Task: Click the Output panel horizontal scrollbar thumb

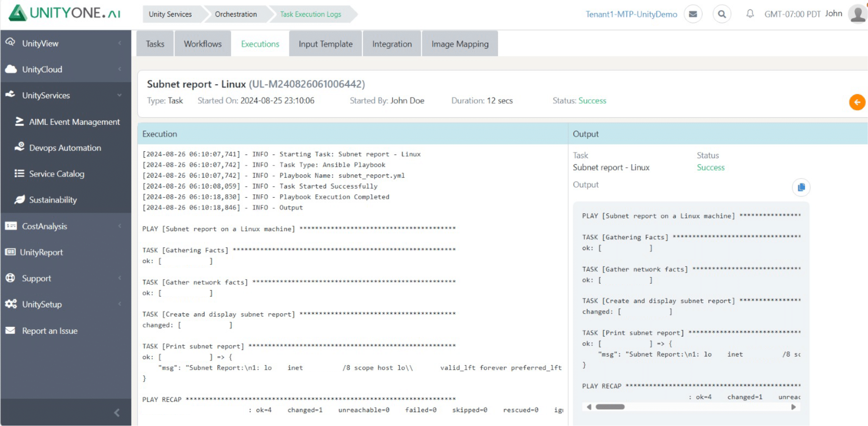Action: tap(610, 407)
